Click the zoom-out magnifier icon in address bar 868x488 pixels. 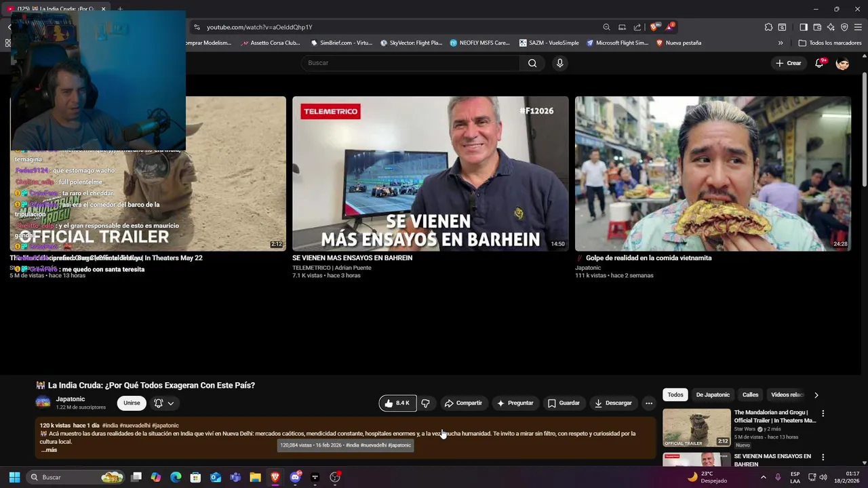tap(606, 27)
